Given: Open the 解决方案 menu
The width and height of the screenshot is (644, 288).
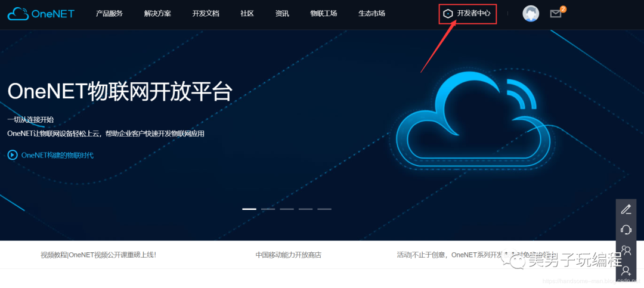Looking at the screenshot, I should coord(157,14).
